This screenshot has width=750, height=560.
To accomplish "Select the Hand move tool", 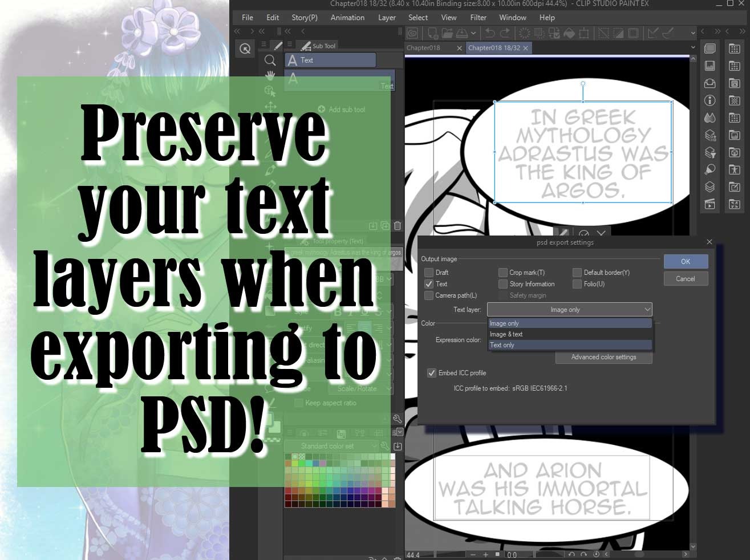I will point(270,75).
